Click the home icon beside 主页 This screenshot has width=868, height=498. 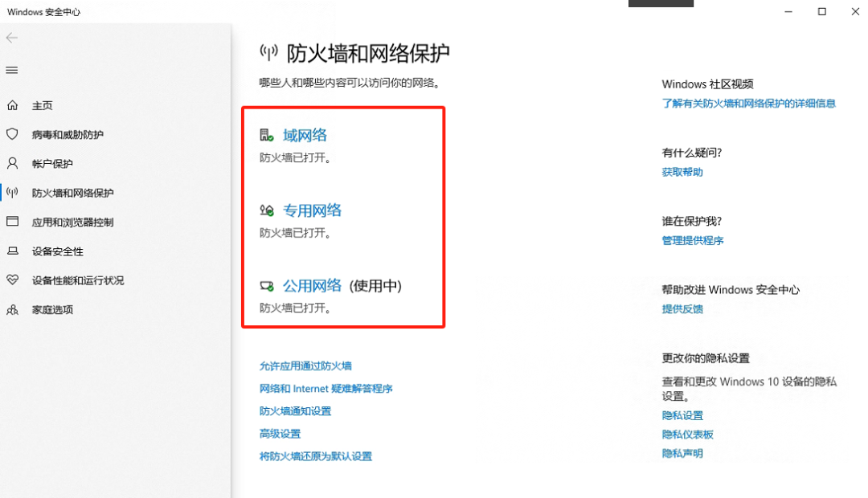[x=12, y=105]
